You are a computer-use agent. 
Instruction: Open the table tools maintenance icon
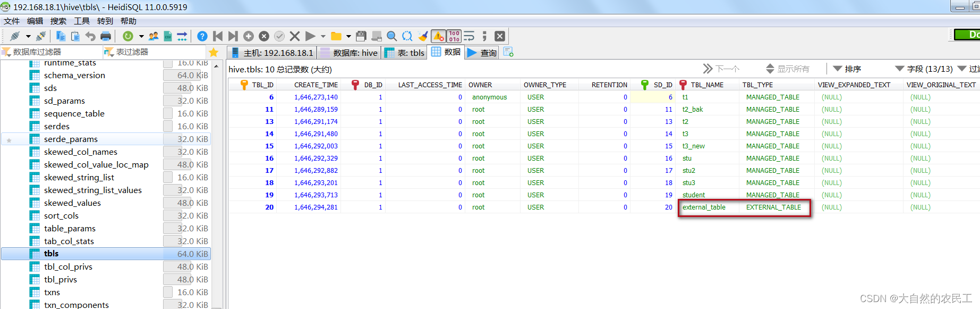[182, 36]
